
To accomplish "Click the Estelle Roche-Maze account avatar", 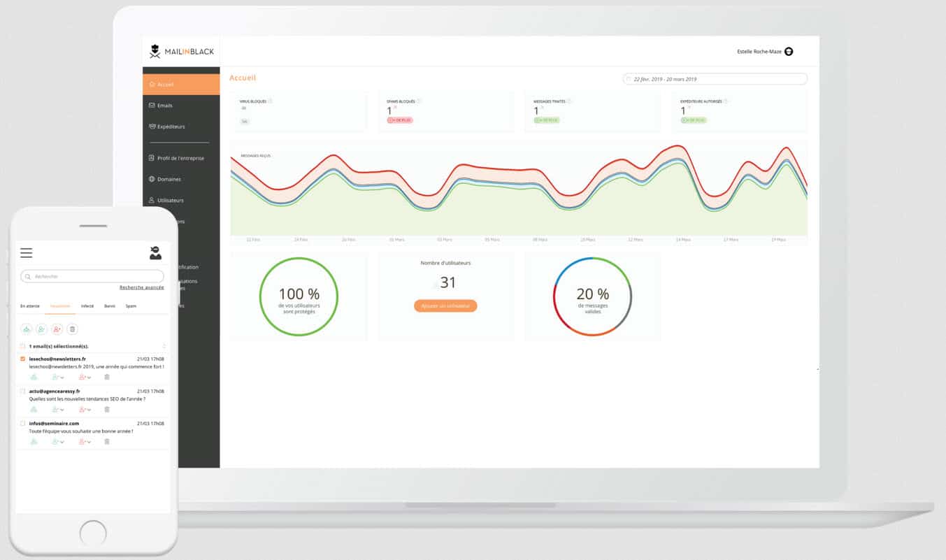I will click(789, 52).
